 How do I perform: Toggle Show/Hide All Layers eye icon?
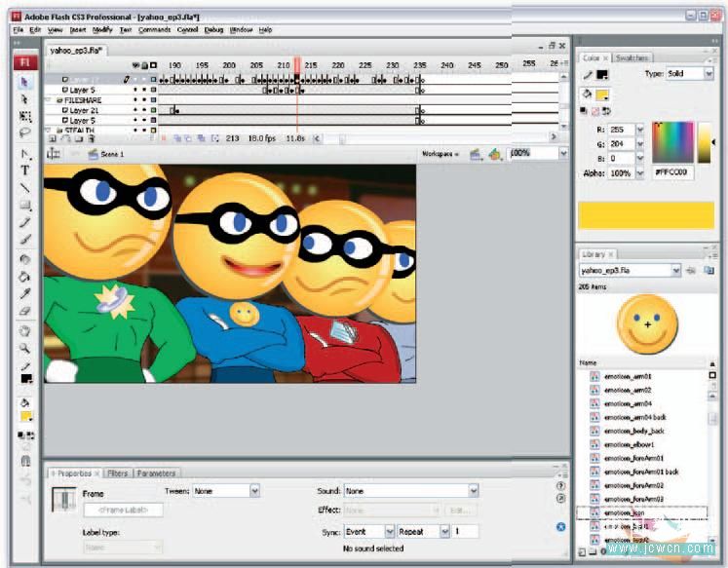(135, 65)
